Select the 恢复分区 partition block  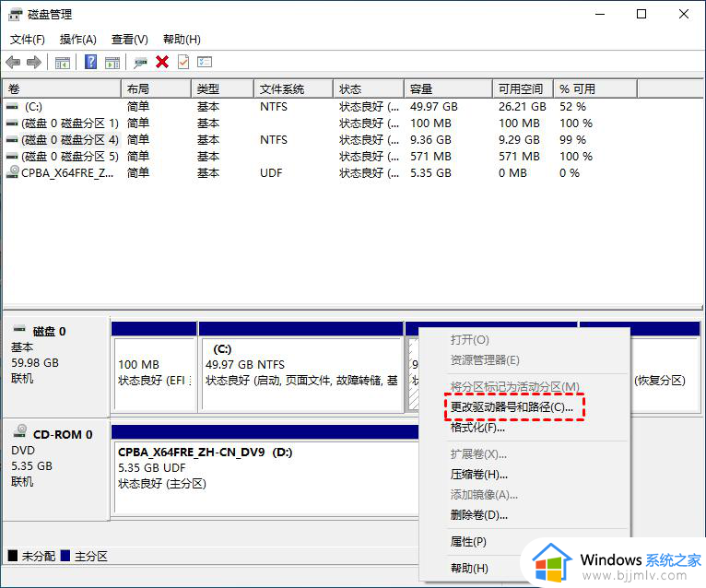click(x=665, y=367)
